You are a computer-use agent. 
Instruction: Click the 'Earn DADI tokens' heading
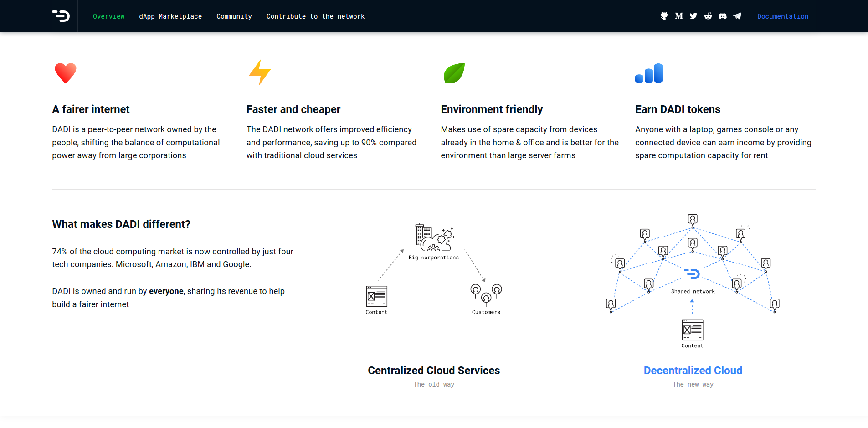point(678,109)
